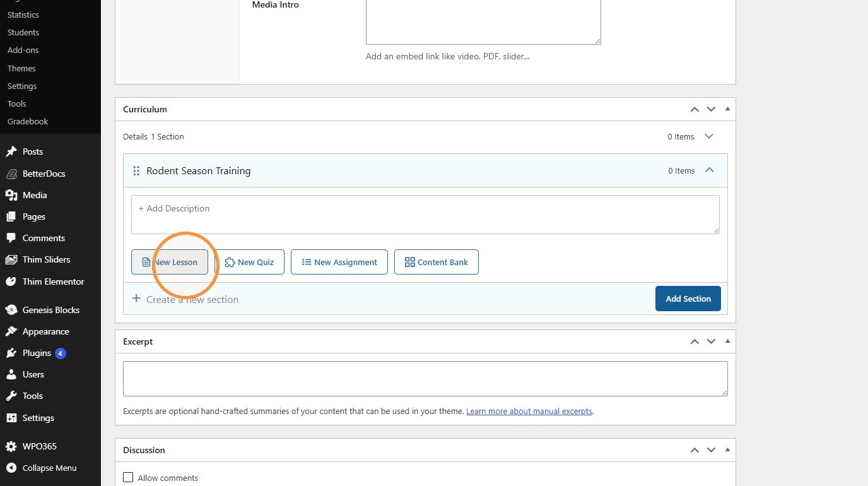Open the Posts pin icon in sidebar
The image size is (868, 486).
coord(11,151)
